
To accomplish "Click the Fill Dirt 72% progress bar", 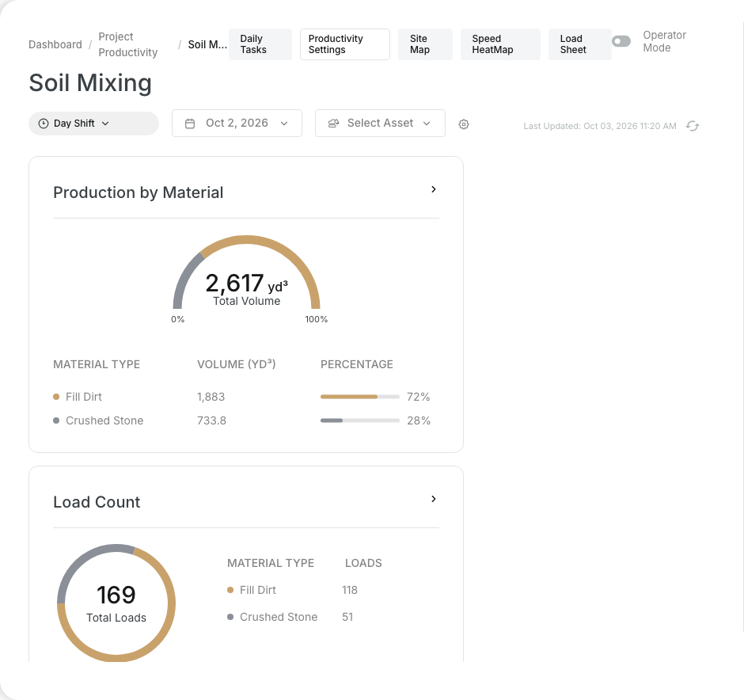I will click(359, 397).
